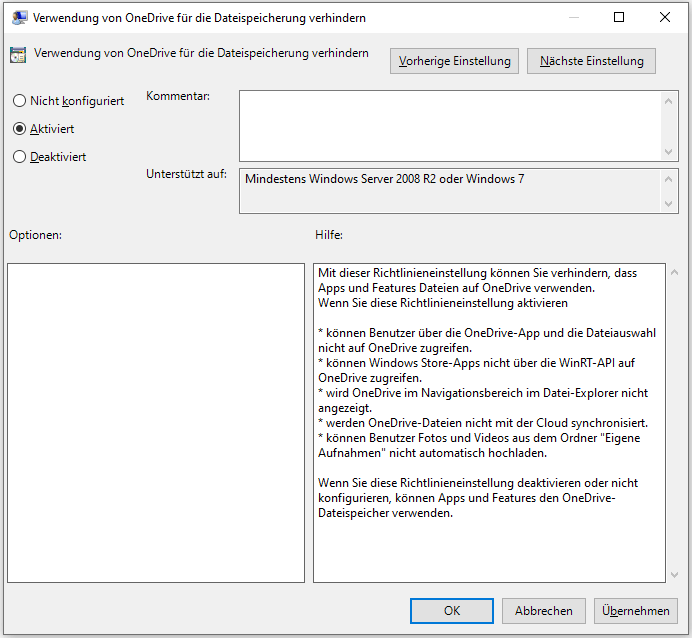
Task: Click the policy setting icon beside the heading
Action: 18,55
